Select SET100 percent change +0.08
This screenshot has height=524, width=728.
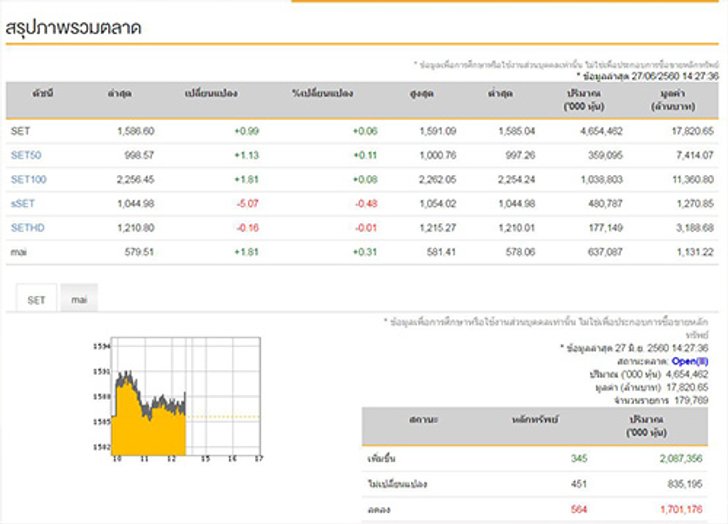tap(365, 179)
